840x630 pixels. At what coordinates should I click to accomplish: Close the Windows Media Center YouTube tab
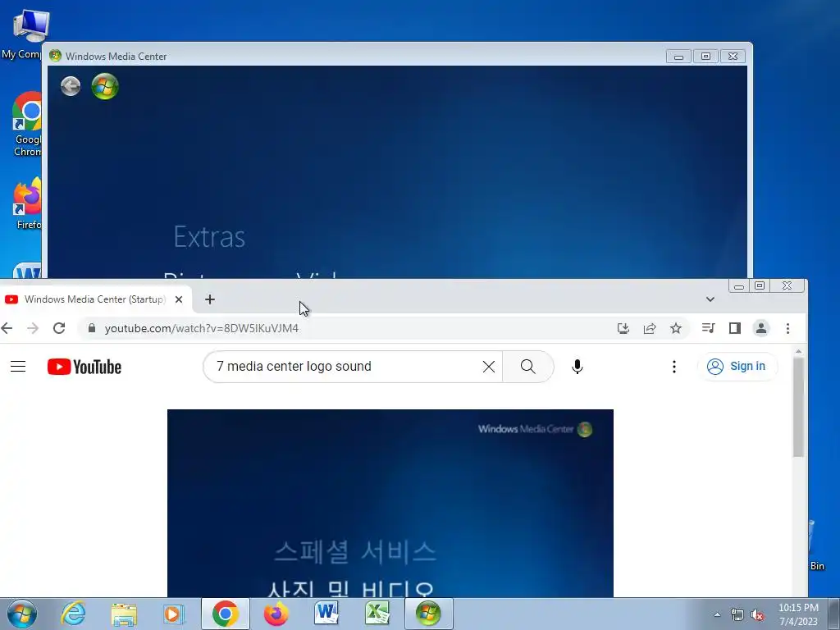coord(179,299)
